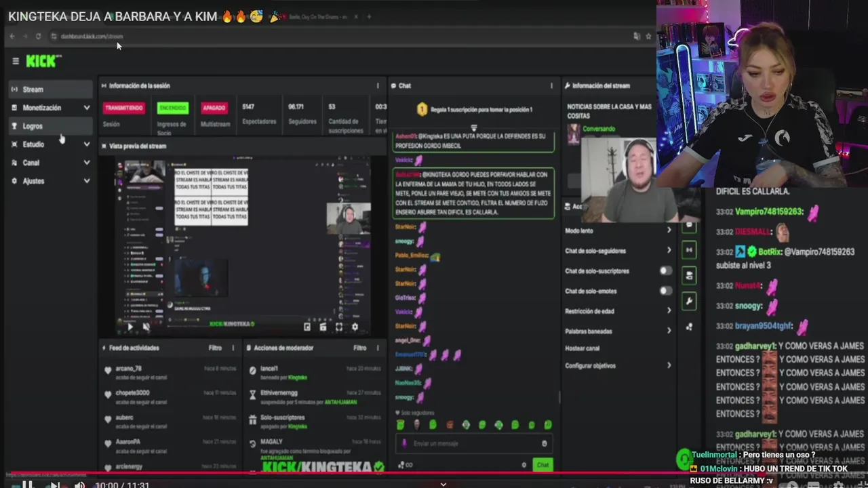Seek on the red video progress bar
Screen dimensions: 868x488
[x=434, y=474]
